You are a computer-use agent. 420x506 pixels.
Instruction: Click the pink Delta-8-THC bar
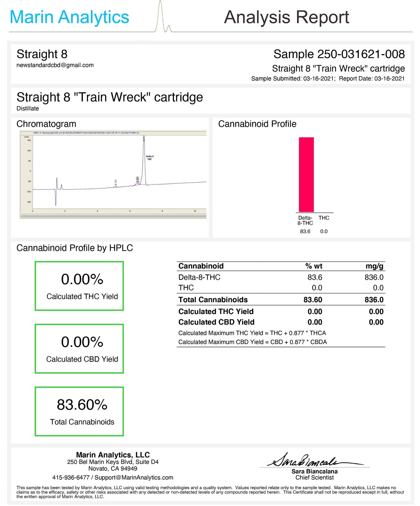(306, 175)
